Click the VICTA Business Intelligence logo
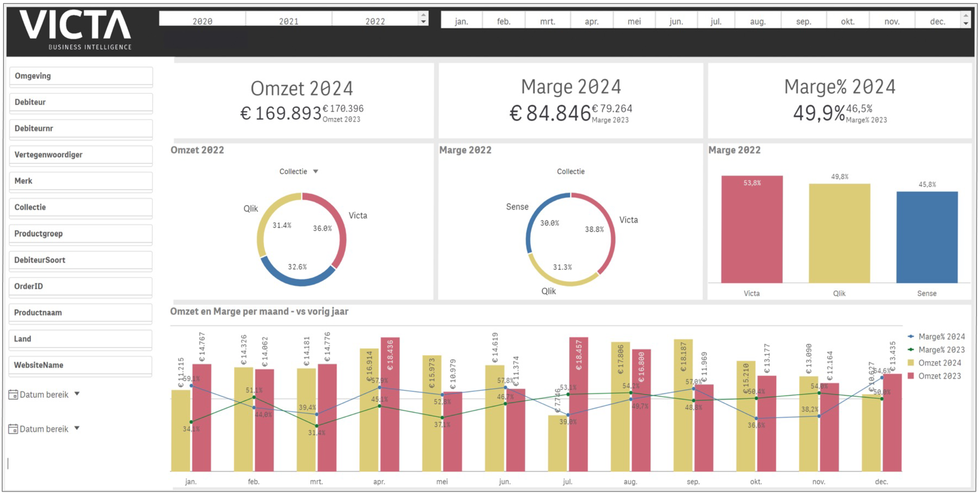Viewport: 980px width, 496px height. point(75,30)
